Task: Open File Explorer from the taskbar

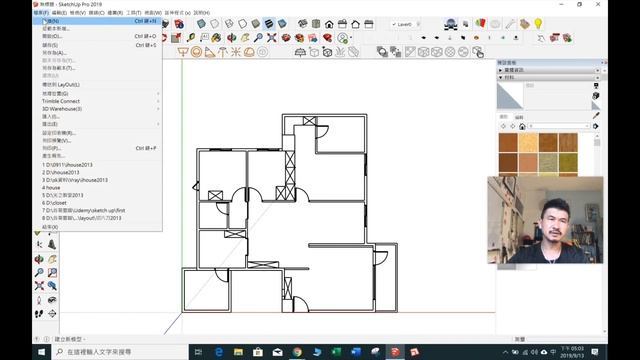Action: click(x=238, y=352)
